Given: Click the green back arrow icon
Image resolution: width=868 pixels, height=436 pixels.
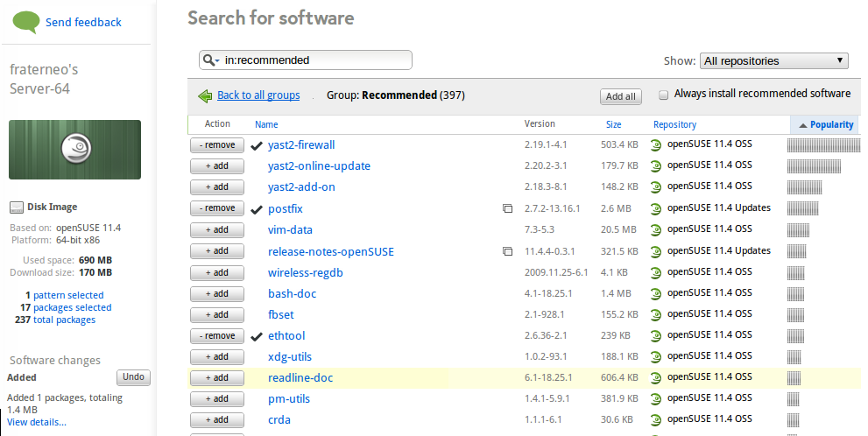Looking at the screenshot, I should [x=205, y=95].
